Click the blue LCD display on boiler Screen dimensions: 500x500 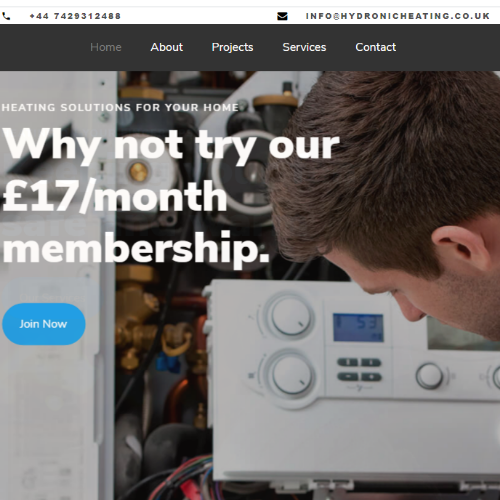[358, 327]
